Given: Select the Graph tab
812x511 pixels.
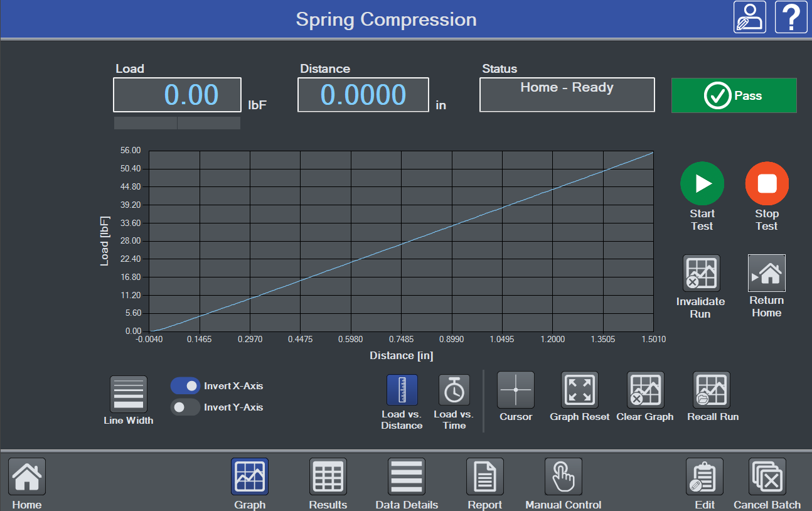Looking at the screenshot, I should (250, 476).
